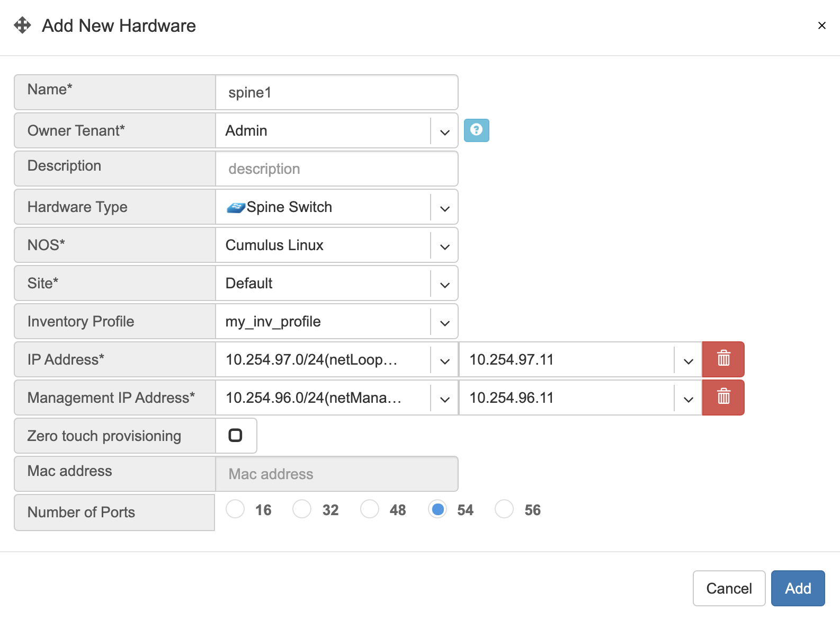The image size is (840, 618).
Task: Click the Description input field
Action: click(x=337, y=169)
